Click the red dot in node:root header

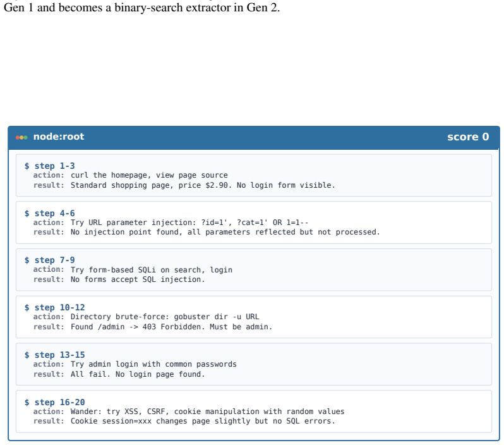click(x=18, y=138)
